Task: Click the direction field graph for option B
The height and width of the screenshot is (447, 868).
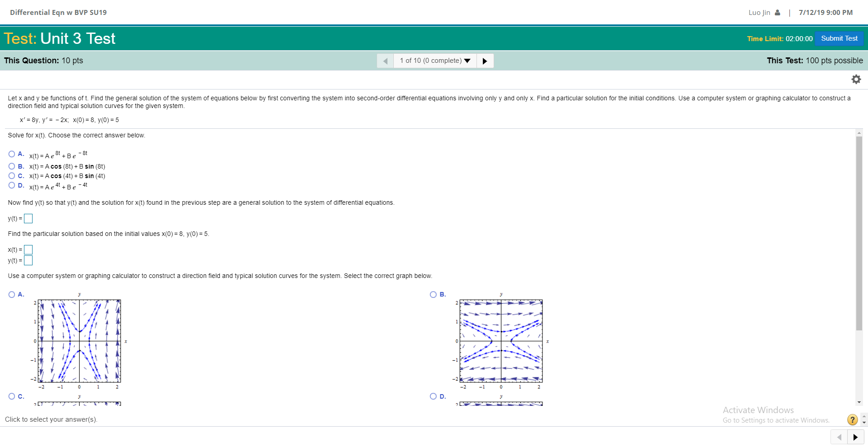Action: click(501, 341)
